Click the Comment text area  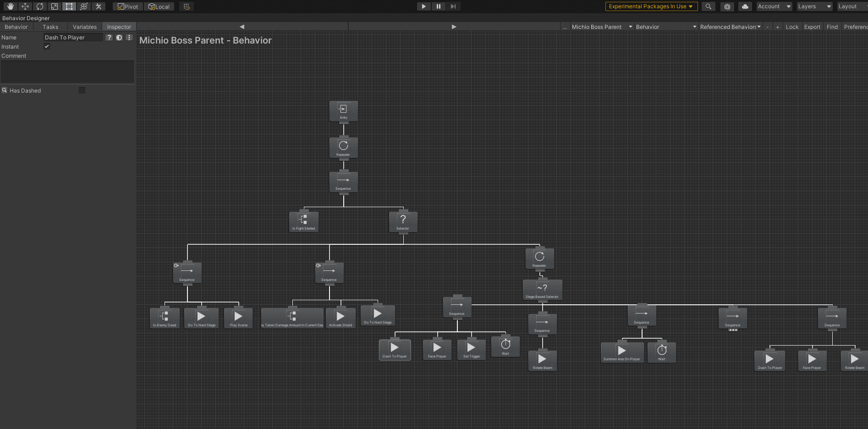click(x=67, y=71)
